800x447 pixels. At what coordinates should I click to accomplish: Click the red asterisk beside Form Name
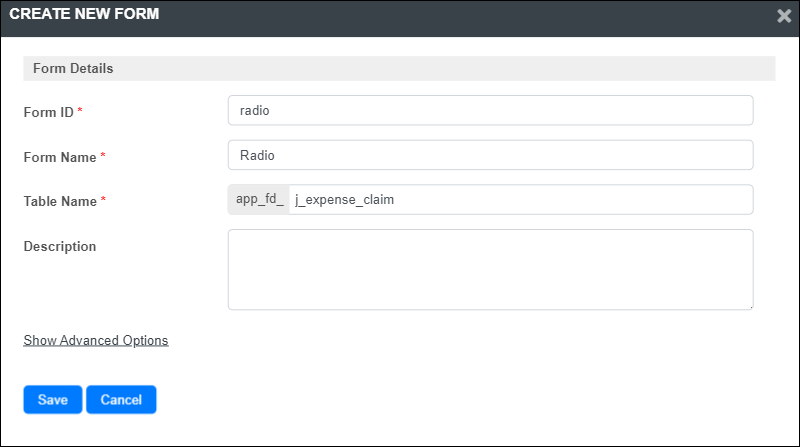(103, 155)
